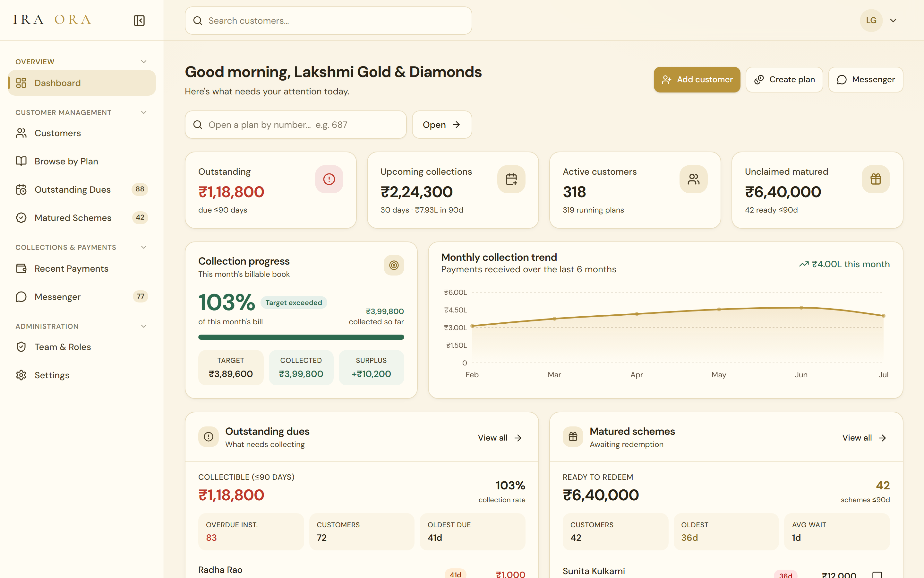
Task: Click the Target exceeded badge
Action: (294, 303)
